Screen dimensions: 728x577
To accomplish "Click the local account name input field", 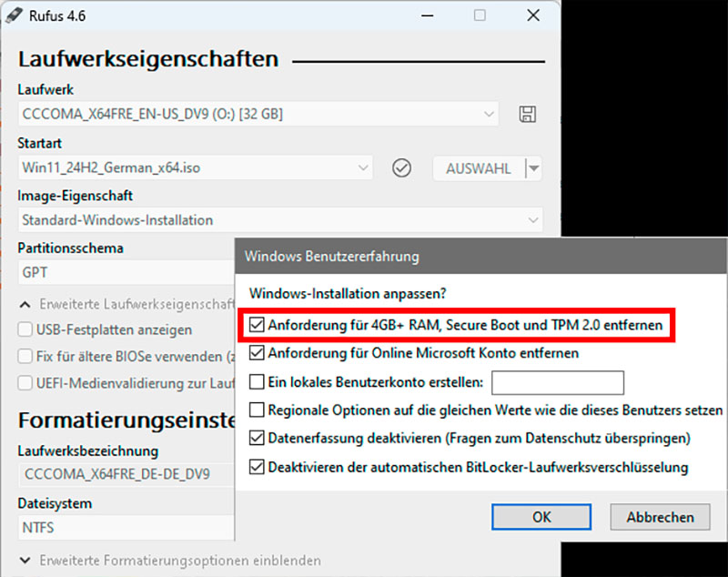I will point(557,382).
